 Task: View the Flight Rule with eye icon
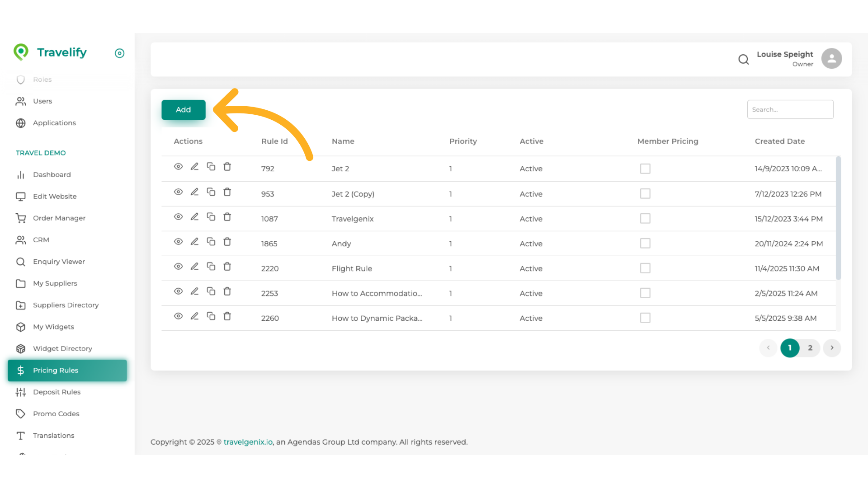click(x=179, y=267)
